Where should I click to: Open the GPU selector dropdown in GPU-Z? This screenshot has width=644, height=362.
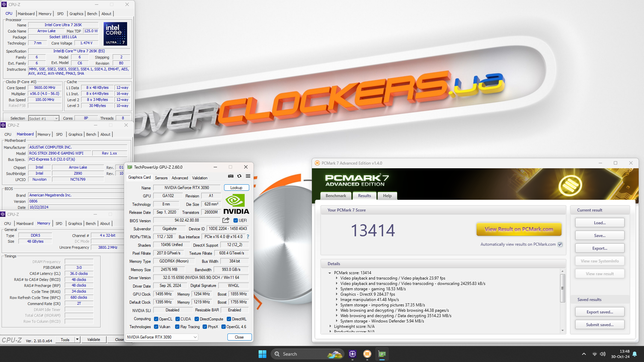(x=162, y=337)
